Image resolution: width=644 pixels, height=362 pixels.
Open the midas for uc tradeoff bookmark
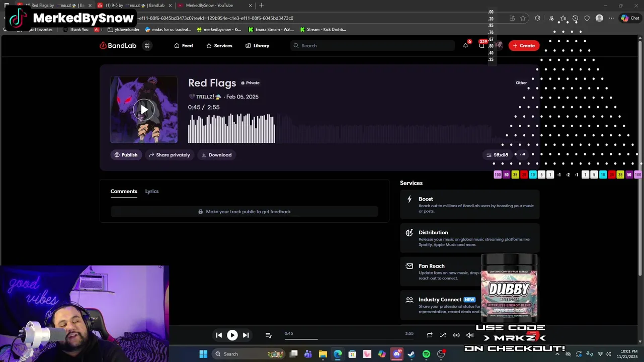pyautogui.click(x=168, y=29)
